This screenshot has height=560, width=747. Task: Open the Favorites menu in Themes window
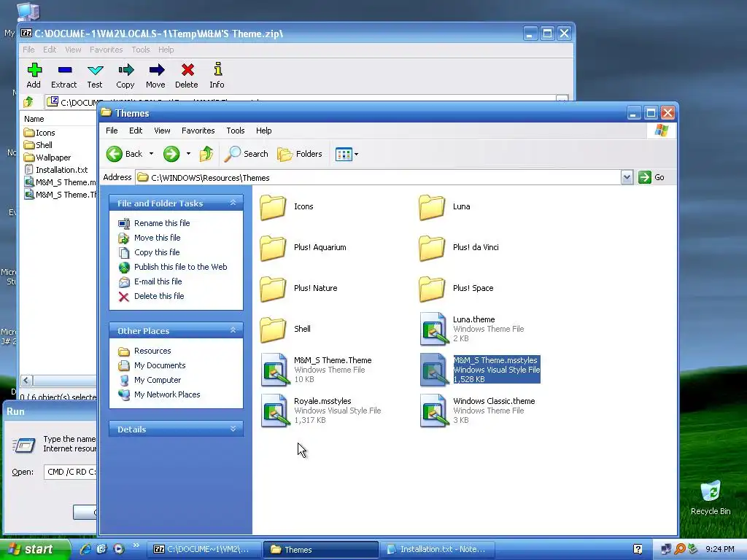[198, 131]
